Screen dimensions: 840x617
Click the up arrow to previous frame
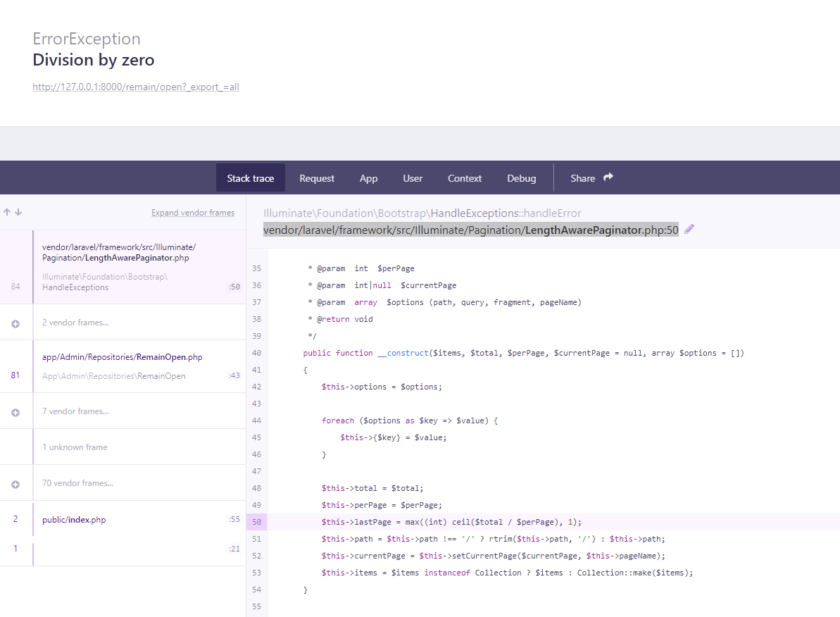click(x=7, y=212)
